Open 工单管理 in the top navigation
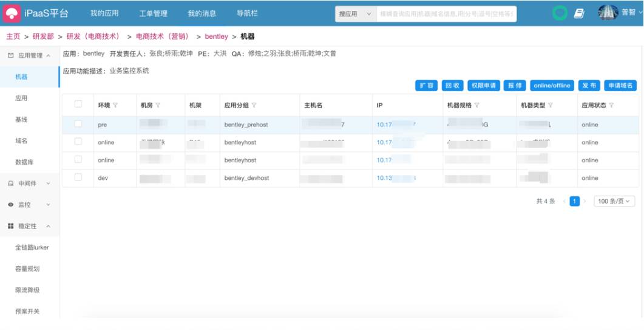The height and width of the screenshot is (330, 644). pyautogui.click(x=153, y=13)
